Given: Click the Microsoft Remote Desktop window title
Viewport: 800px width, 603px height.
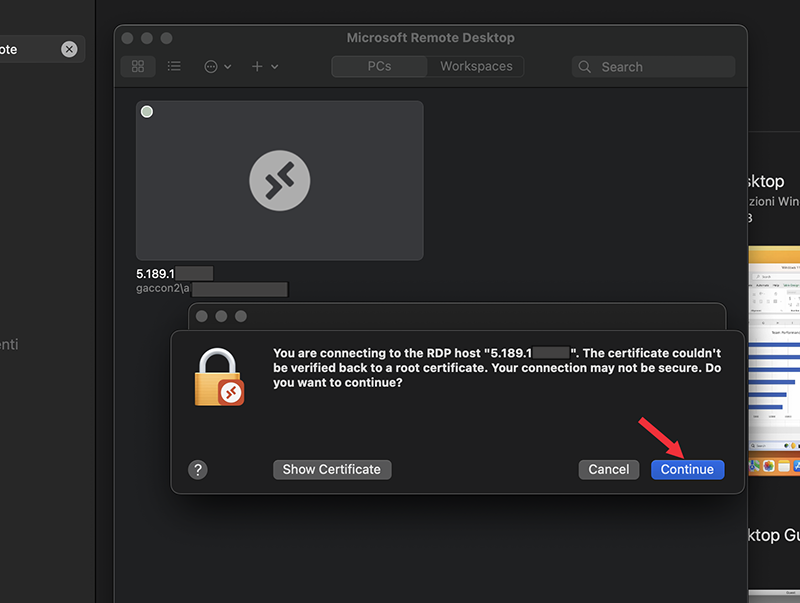Looking at the screenshot, I should click(x=431, y=38).
